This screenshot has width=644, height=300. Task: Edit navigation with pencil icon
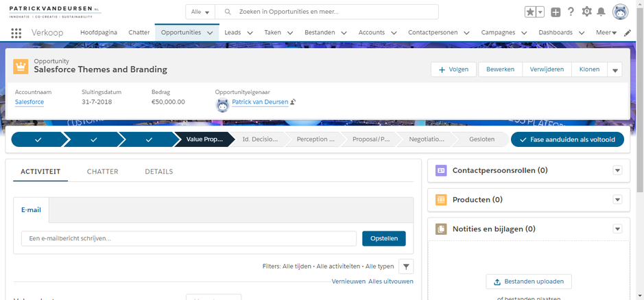click(627, 33)
